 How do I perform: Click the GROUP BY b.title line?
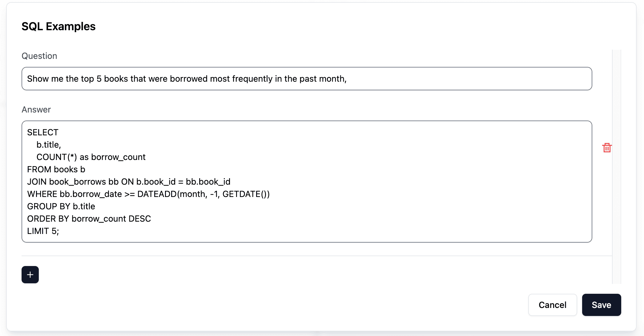(x=61, y=206)
